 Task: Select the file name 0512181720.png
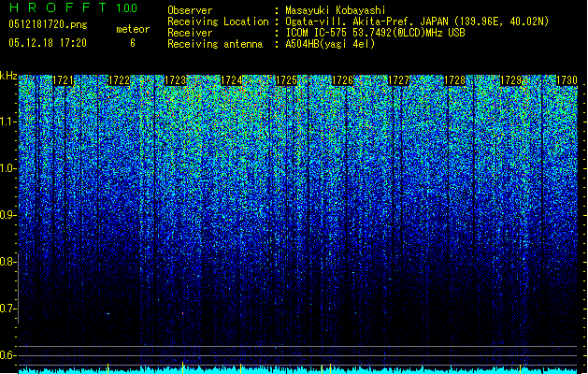click(x=48, y=24)
